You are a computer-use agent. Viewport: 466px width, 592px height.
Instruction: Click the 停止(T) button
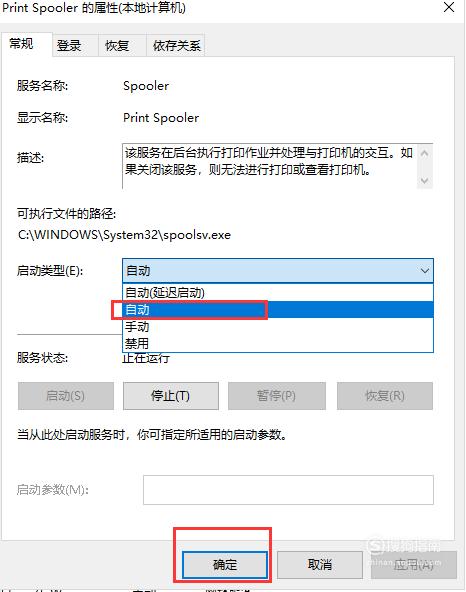pos(171,396)
